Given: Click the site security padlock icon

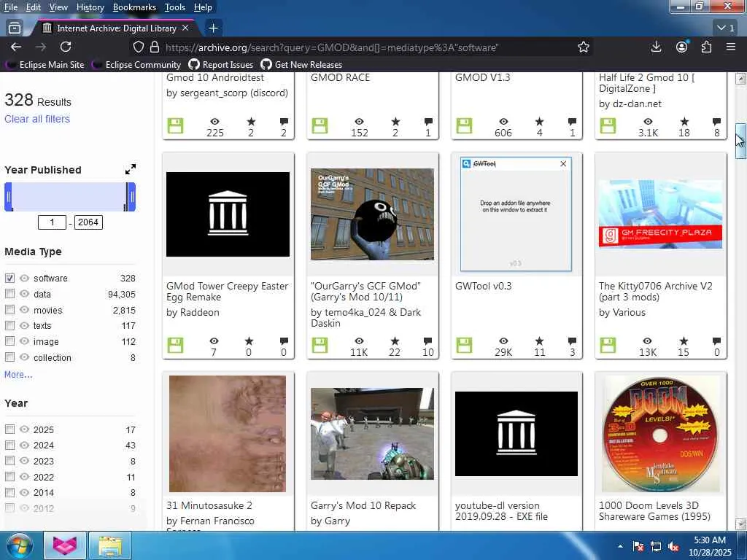Looking at the screenshot, I should (x=155, y=47).
